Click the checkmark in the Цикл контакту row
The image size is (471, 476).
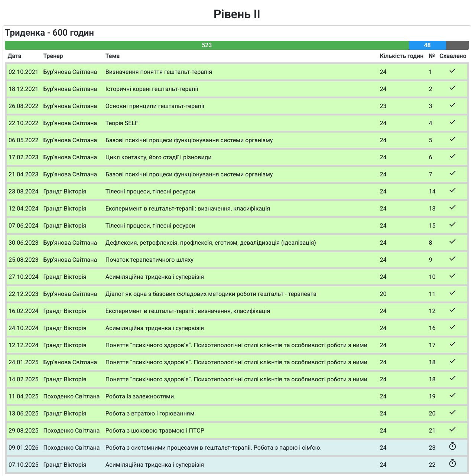tap(452, 156)
